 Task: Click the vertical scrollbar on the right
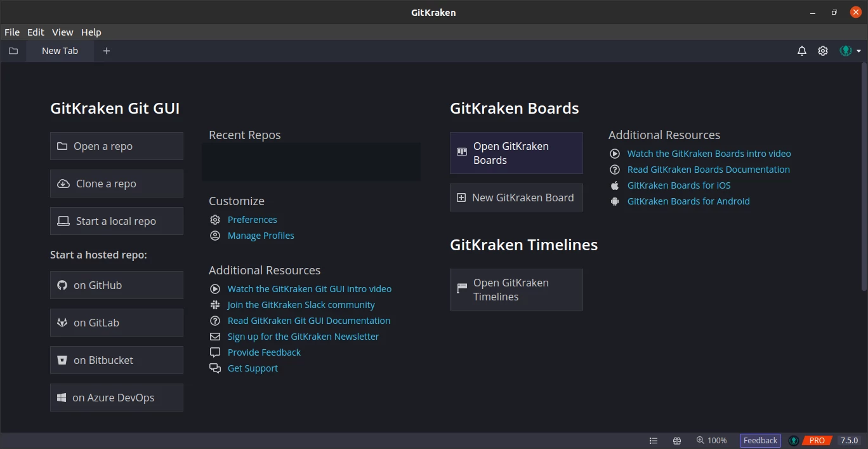(864, 176)
